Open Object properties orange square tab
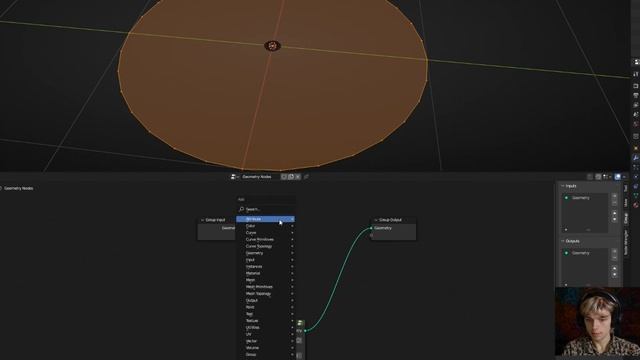Image resolution: width=640 pixels, height=360 pixels. coord(636,148)
